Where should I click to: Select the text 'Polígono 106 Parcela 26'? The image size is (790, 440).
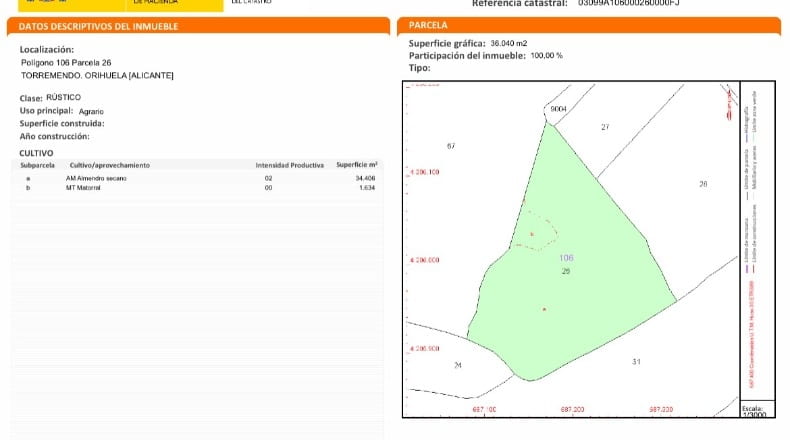(66, 62)
